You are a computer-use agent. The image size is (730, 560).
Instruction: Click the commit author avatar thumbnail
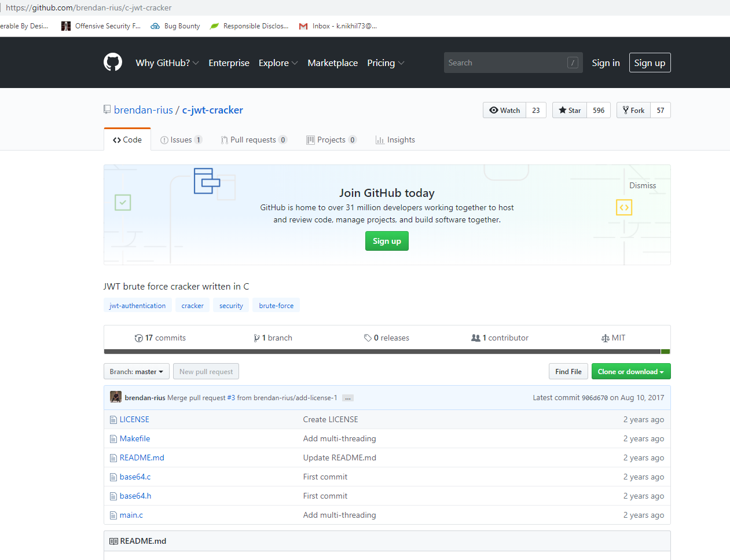(x=116, y=397)
